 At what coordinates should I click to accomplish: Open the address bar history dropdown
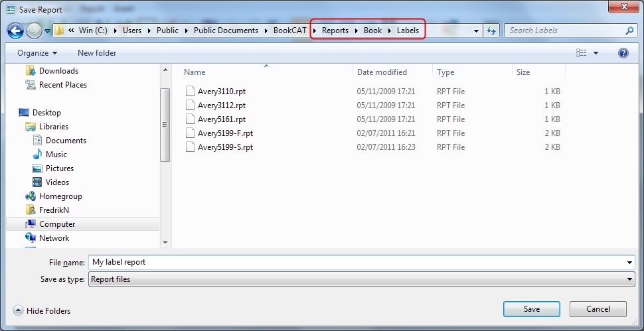pos(476,31)
